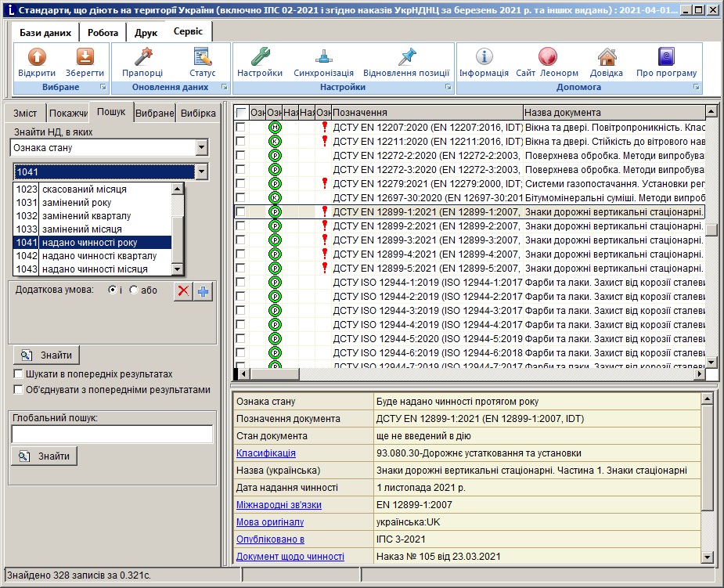Click Знайти button under Глобальний пошук

[44, 456]
